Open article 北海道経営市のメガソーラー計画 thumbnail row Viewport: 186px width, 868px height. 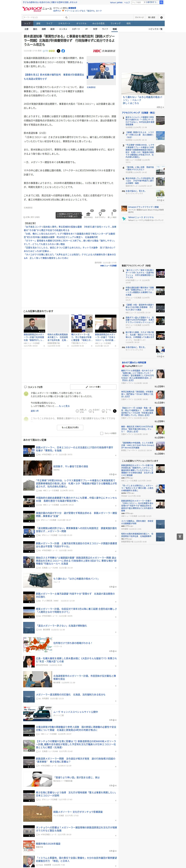coord(70,679)
